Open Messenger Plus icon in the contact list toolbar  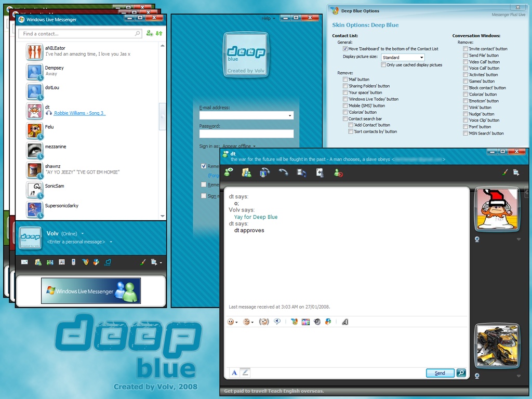[x=85, y=262]
